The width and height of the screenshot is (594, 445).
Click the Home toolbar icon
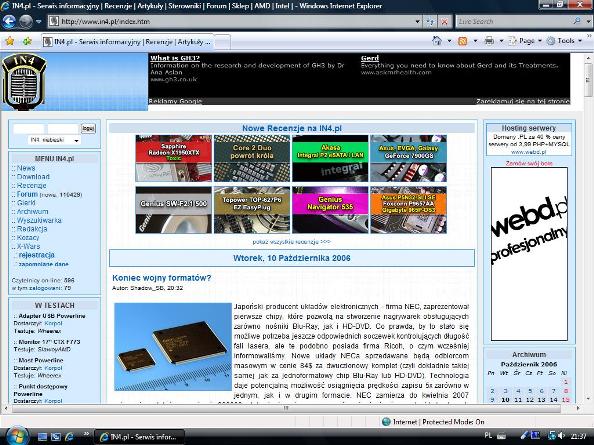437,41
